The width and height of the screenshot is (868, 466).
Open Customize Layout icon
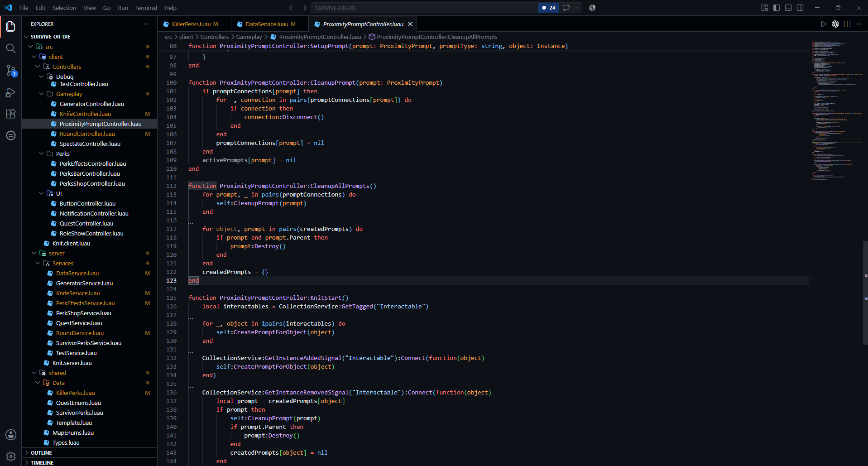click(x=765, y=8)
